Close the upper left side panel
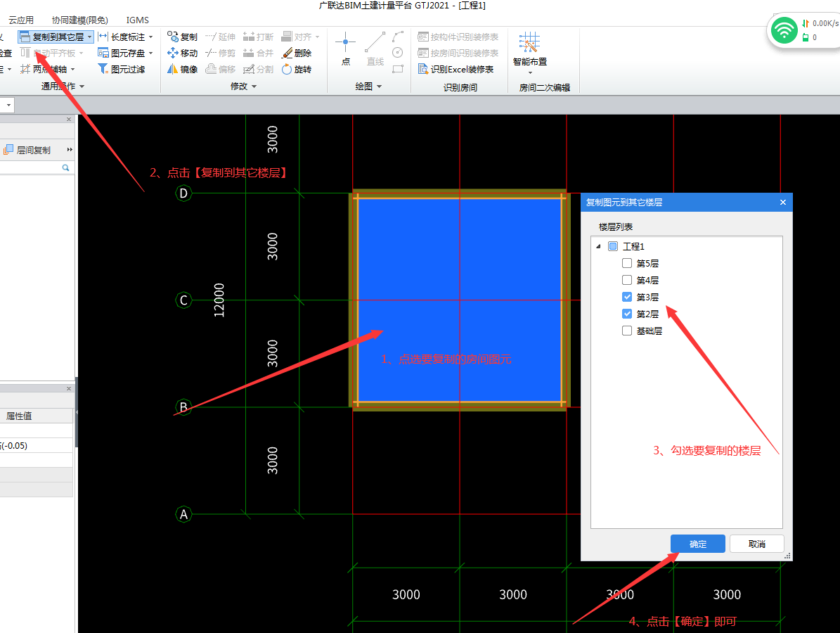 pos(69,119)
